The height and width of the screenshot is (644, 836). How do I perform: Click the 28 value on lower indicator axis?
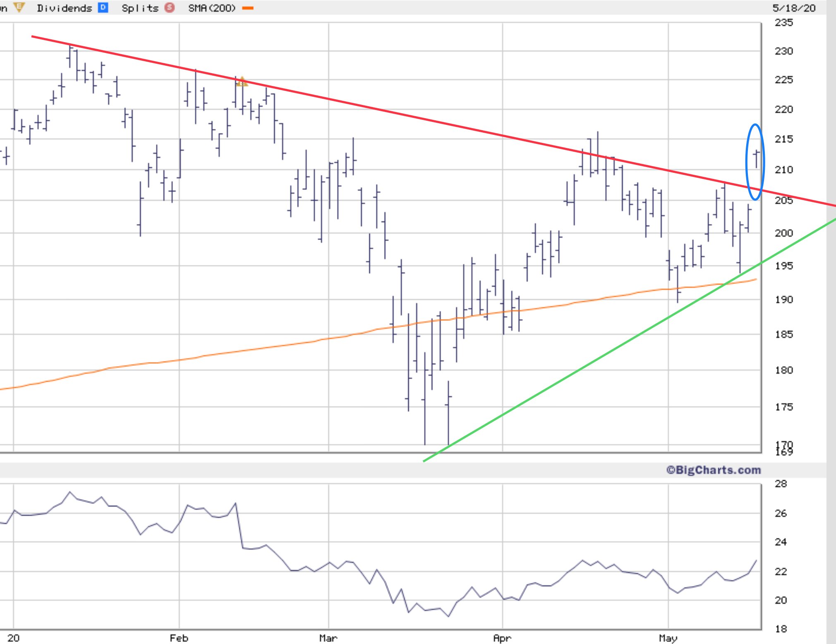780,484
